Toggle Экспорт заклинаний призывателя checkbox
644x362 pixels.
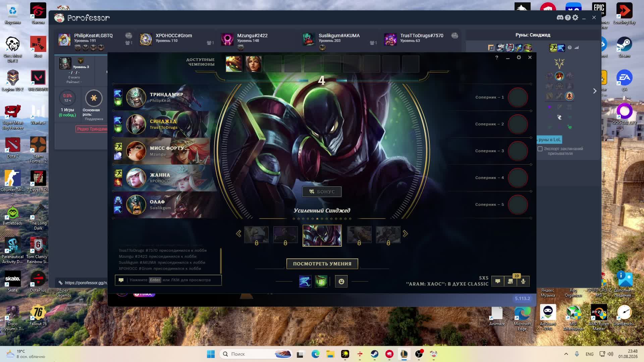(x=540, y=149)
